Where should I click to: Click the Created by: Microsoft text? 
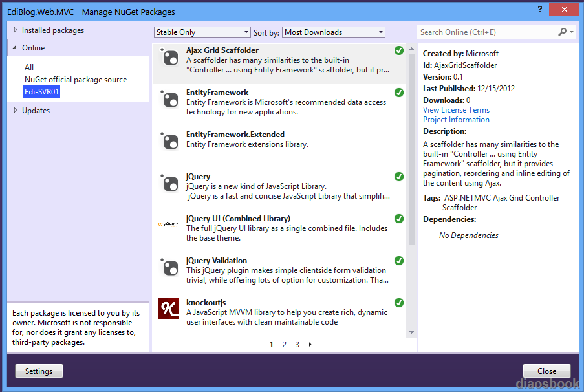click(460, 54)
